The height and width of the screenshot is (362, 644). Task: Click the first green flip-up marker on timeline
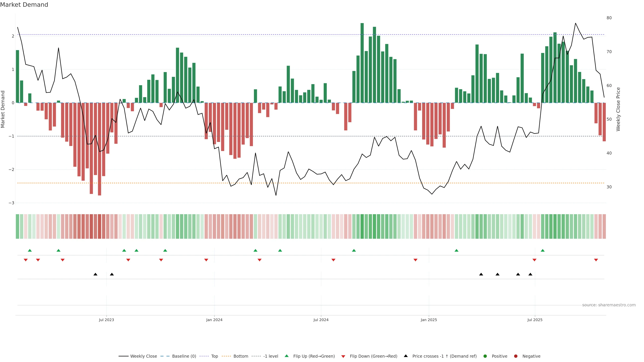click(30, 250)
